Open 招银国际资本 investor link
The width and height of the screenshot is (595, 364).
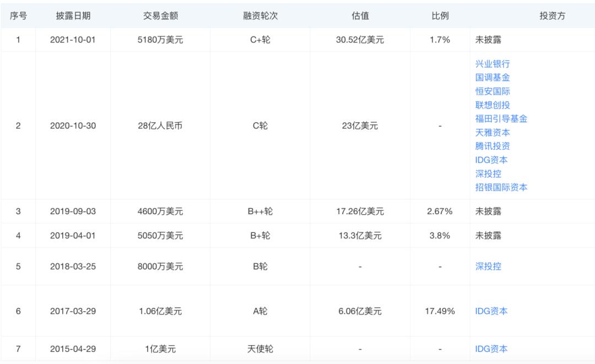click(x=501, y=188)
